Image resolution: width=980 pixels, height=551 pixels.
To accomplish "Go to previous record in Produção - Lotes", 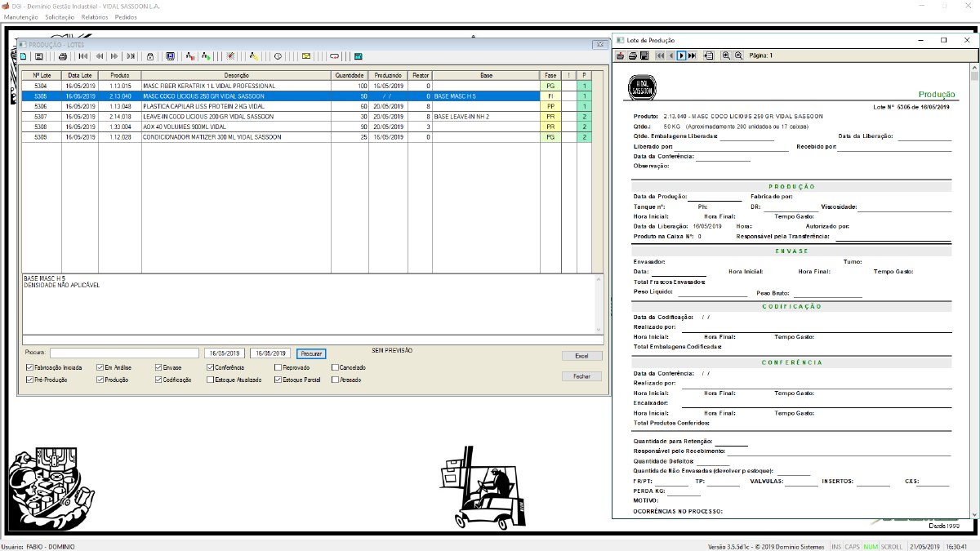I will point(100,56).
